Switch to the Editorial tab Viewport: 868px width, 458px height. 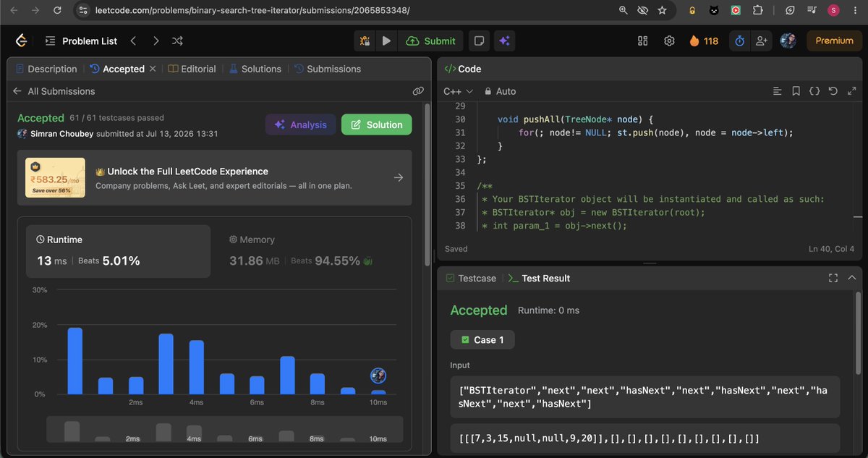pyautogui.click(x=192, y=69)
